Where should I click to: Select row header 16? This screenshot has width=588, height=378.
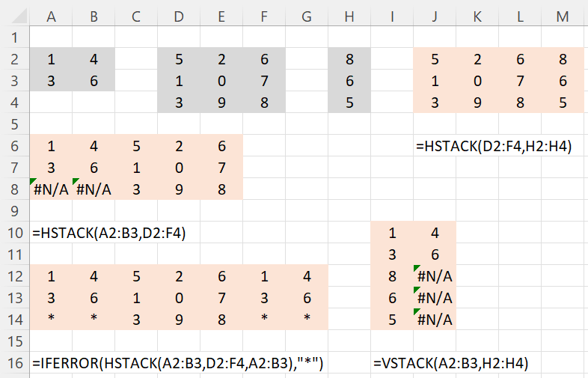point(15,363)
